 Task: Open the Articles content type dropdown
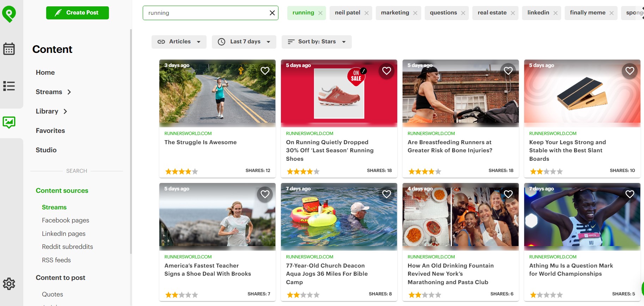tap(179, 42)
